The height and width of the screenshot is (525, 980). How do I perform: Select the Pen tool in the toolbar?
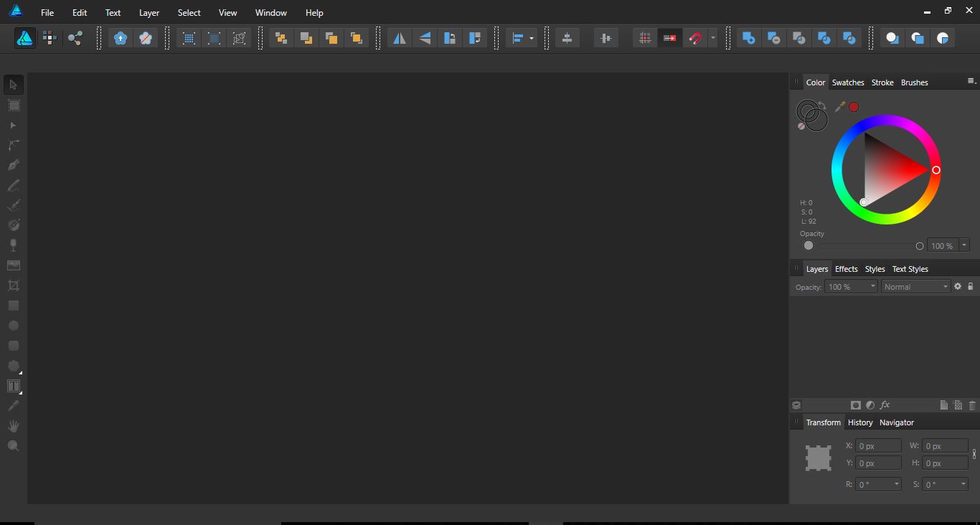click(x=13, y=164)
